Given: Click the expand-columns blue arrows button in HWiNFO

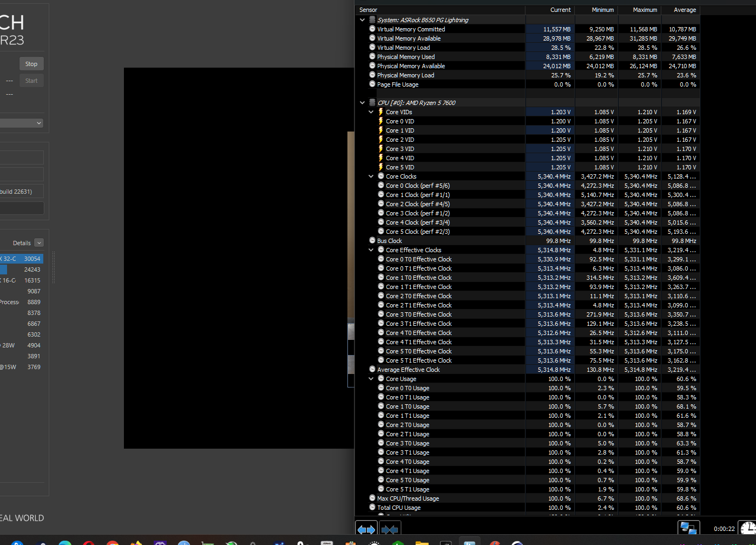Looking at the screenshot, I should tap(366, 529).
